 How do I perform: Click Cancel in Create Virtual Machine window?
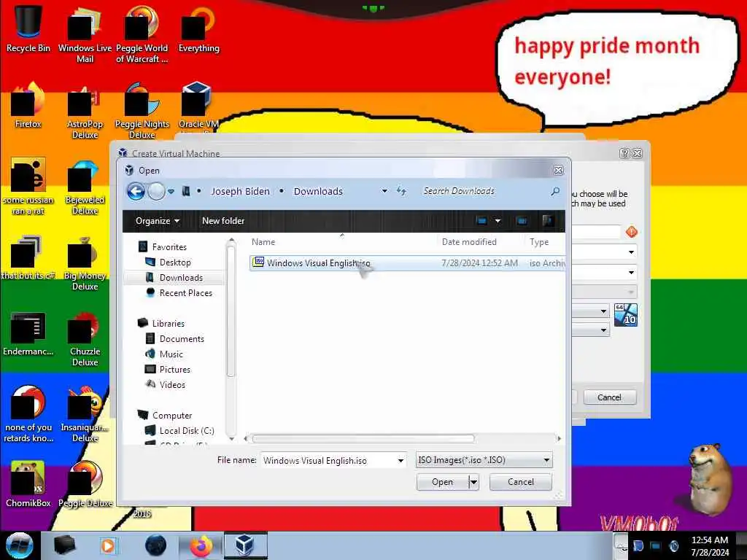tap(609, 397)
